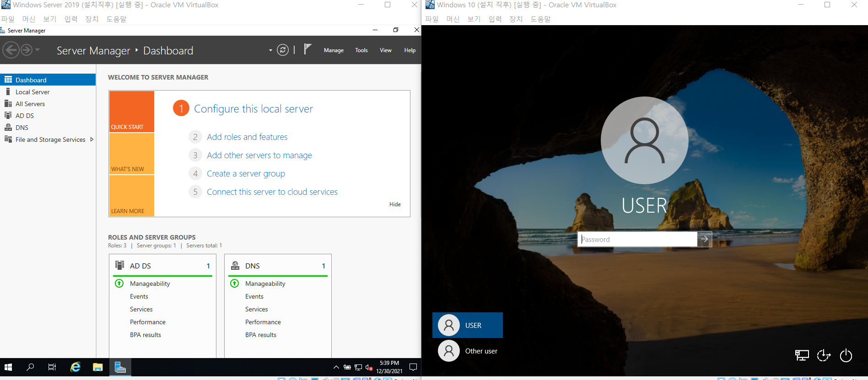The image size is (868, 380).
Task: Hide the welcome tile
Action: click(x=395, y=204)
